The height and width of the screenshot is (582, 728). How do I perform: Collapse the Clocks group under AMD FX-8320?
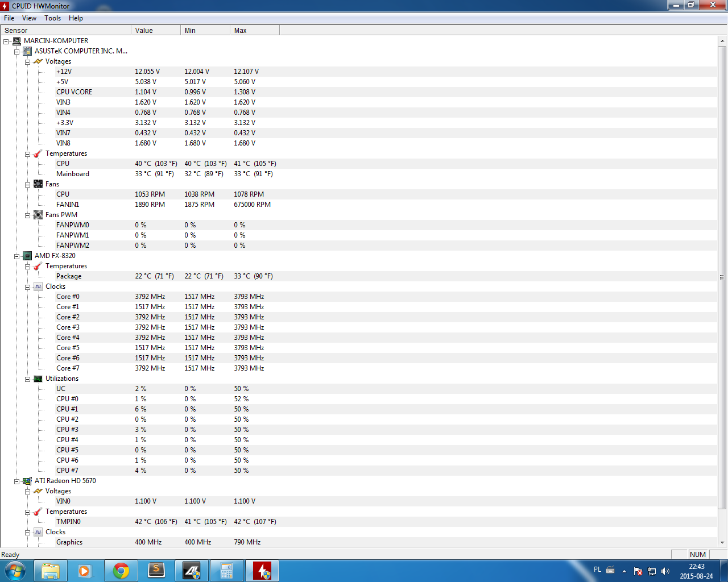coord(27,287)
